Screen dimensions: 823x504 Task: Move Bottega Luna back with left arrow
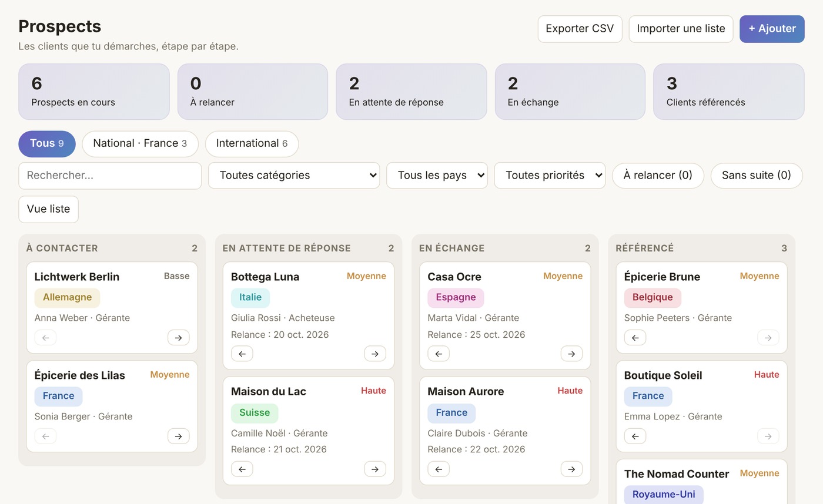(x=242, y=354)
